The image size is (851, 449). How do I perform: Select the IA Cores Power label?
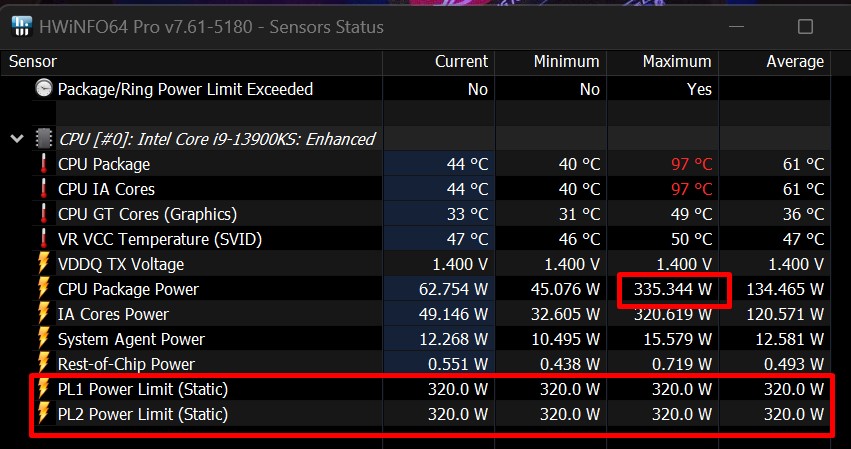point(113,314)
